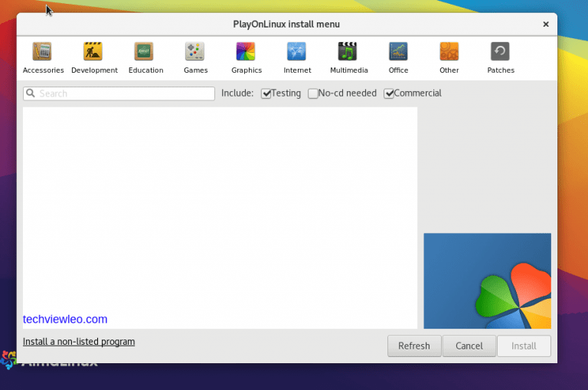Enable the No-cd needed checkbox
Image resolution: width=588 pixels, height=390 pixels.
312,93
